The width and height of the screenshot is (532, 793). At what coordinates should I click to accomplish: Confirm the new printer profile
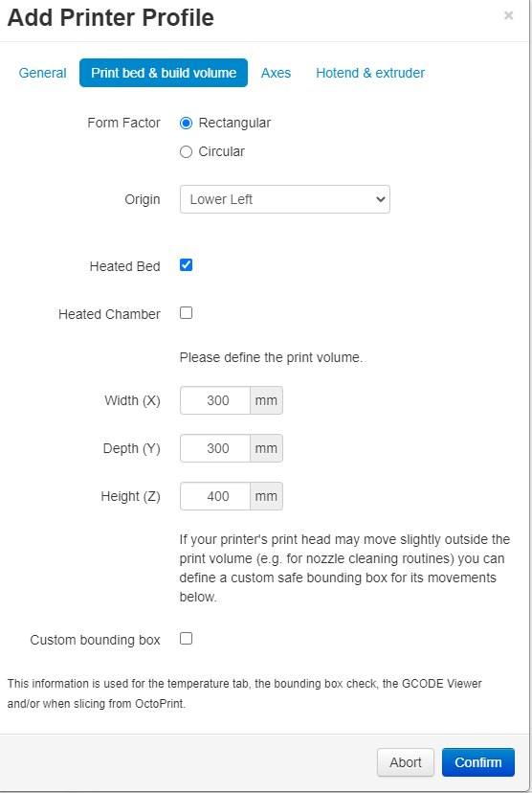(478, 762)
